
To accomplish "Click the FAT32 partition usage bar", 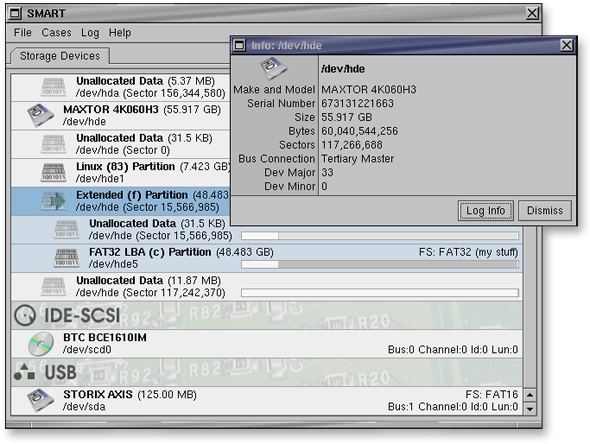I will click(380, 265).
